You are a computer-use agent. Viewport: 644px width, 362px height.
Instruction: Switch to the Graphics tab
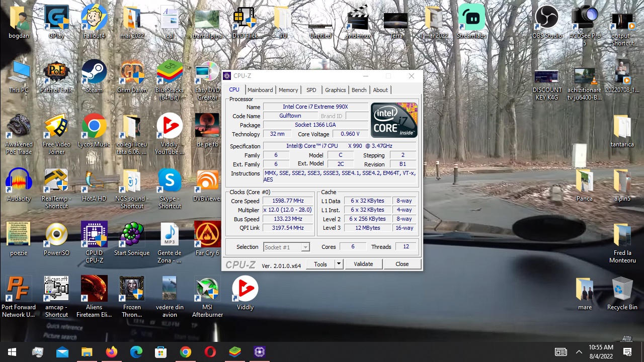pos(335,90)
